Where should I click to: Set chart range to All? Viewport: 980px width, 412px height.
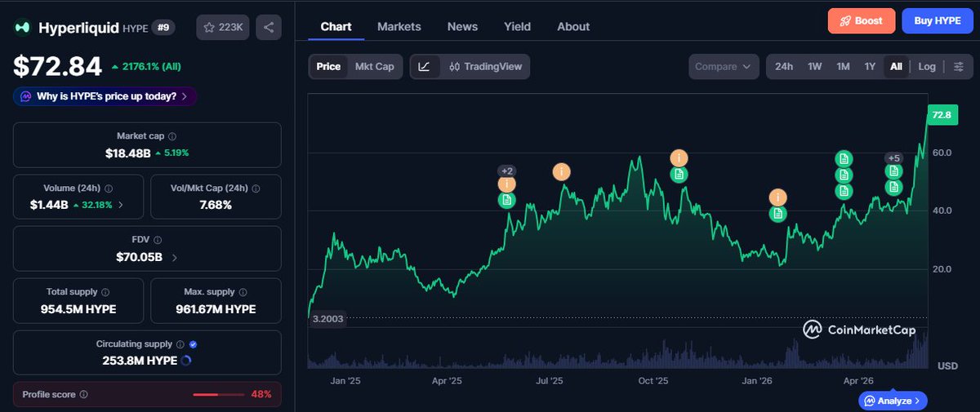pos(896,67)
